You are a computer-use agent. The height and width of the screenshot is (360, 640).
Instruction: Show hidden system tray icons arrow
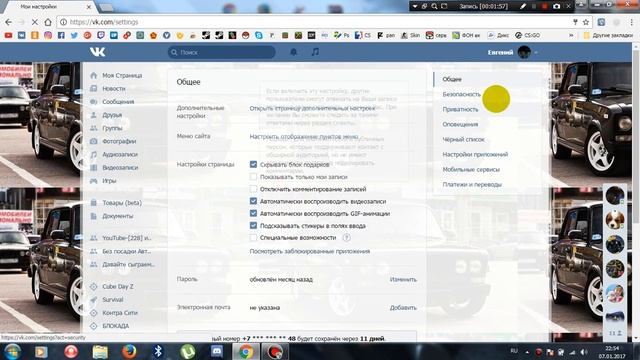pos(527,352)
